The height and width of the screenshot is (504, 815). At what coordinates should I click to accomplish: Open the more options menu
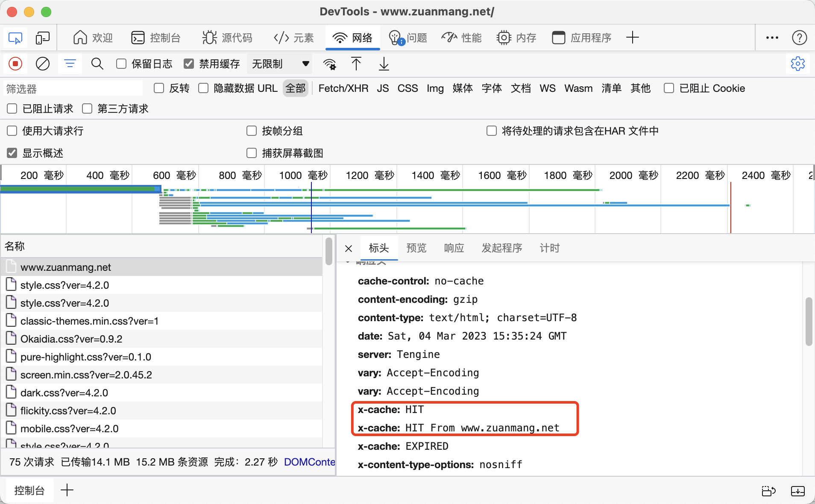click(x=771, y=38)
